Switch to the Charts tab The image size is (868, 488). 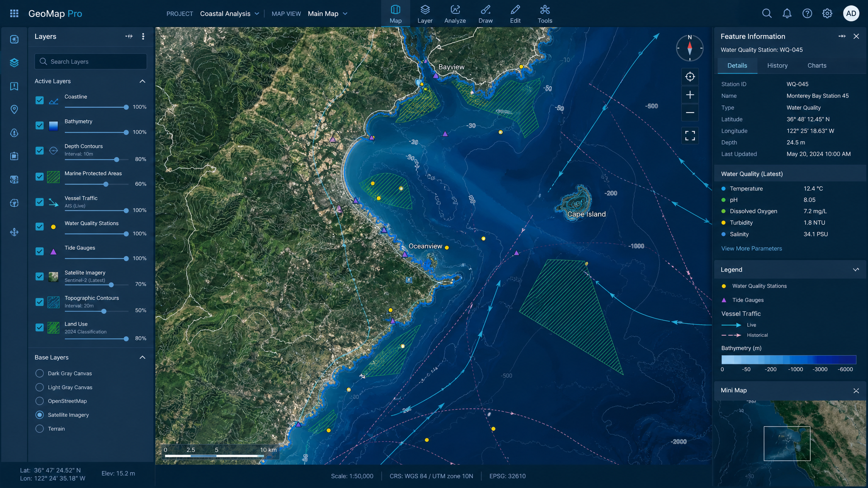pyautogui.click(x=817, y=66)
